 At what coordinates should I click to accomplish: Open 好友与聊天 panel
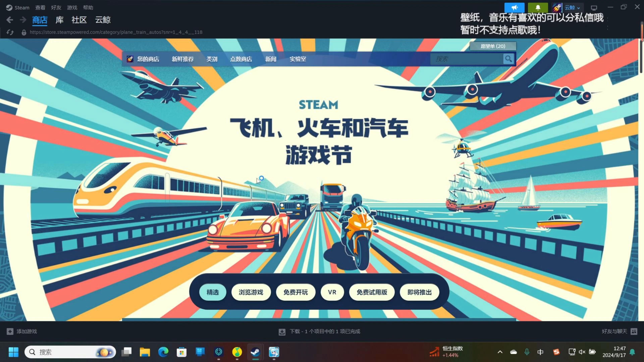(x=614, y=331)
